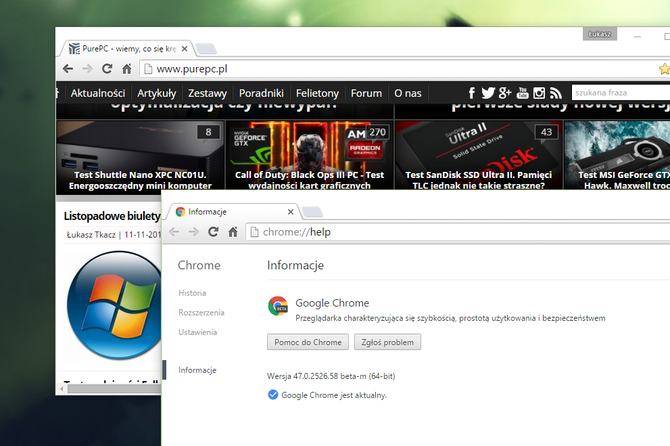Click the version text Wersja 47.0.2526.58 beta-m
Screen dimensions: 670x446
pyautogui.click(x=317, y=376)
